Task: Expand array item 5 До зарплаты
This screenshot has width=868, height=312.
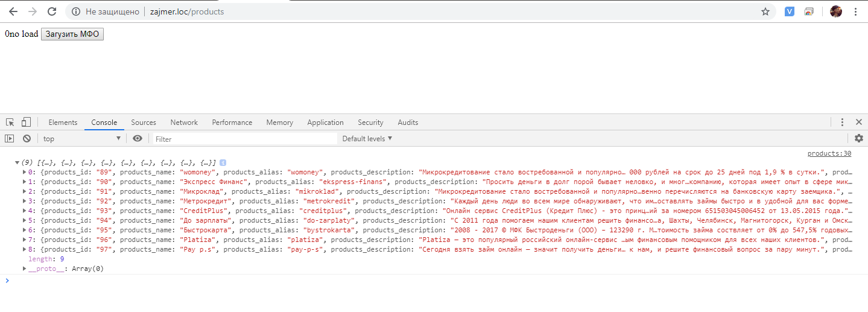Action: tap(24, 220)
